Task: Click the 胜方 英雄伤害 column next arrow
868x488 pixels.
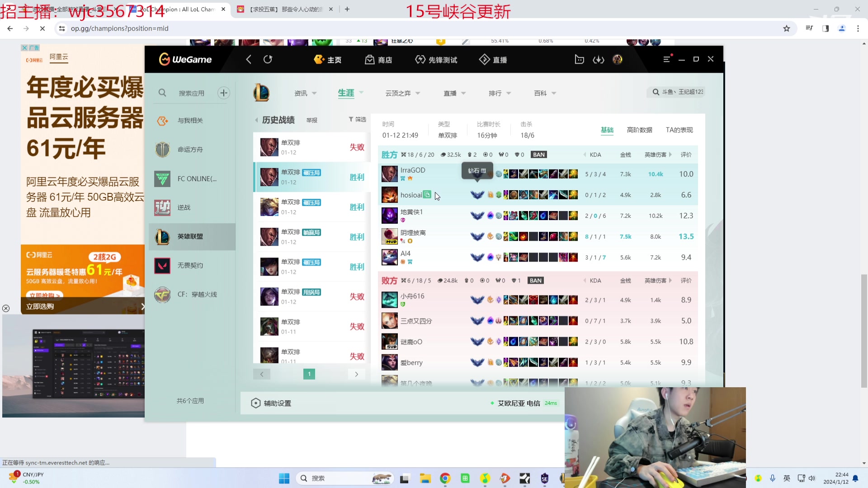Action: [x=670, y=155]
